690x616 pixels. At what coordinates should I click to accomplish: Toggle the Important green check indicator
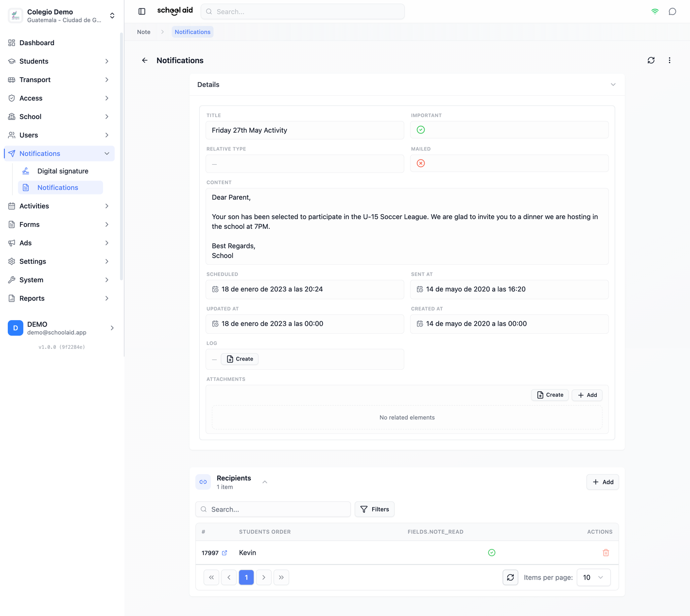[421, 130]
